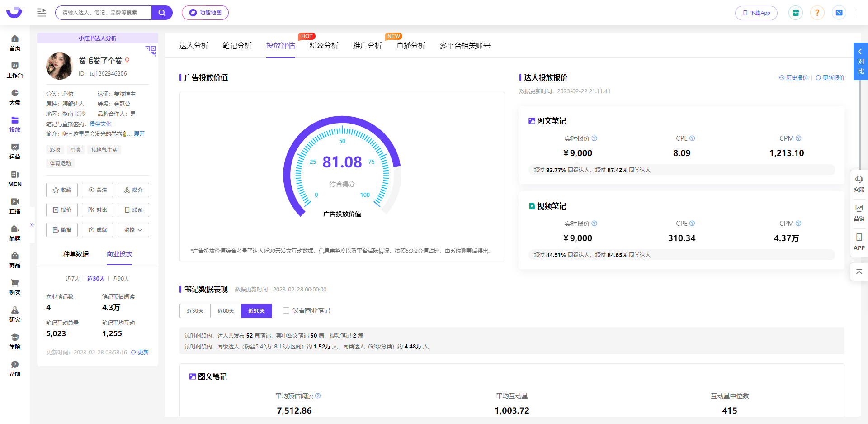This screenshot has width=868, height=424.
Task: Click 联系 contact button
Action: pos(133,210)
